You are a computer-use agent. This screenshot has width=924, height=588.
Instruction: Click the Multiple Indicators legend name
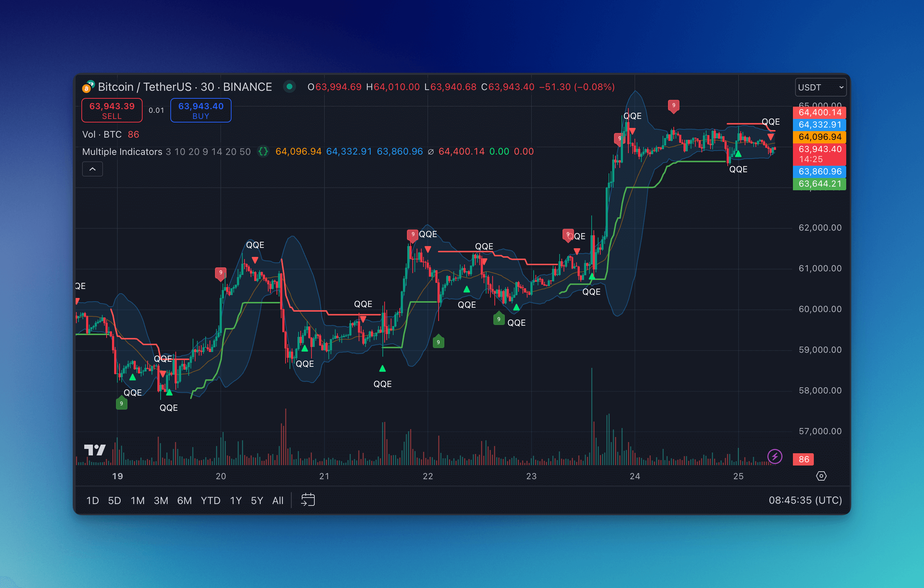pyautogui.click(x=122, y=152)
